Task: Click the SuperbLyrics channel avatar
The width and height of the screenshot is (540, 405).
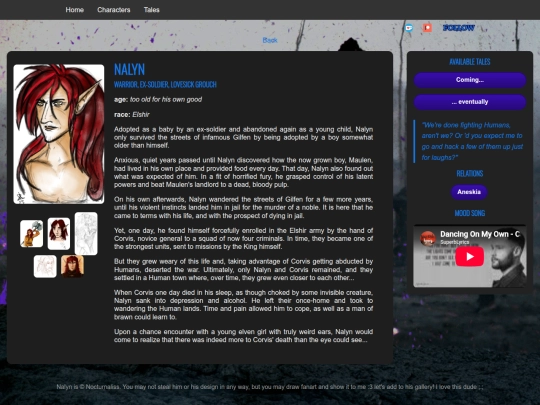Action: [427, 238]
